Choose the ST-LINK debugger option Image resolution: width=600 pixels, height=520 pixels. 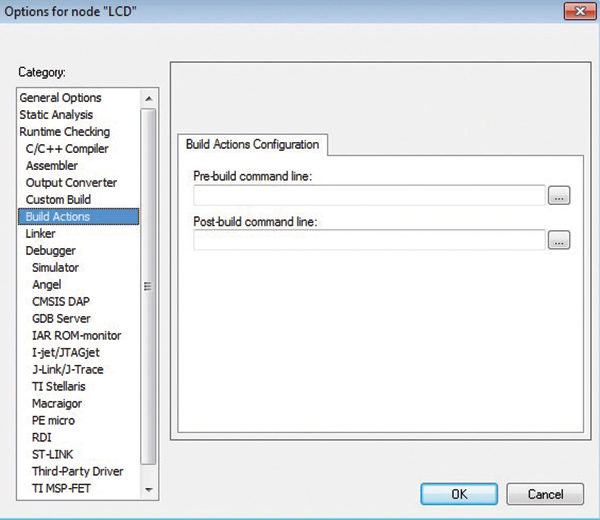(52, 455)
